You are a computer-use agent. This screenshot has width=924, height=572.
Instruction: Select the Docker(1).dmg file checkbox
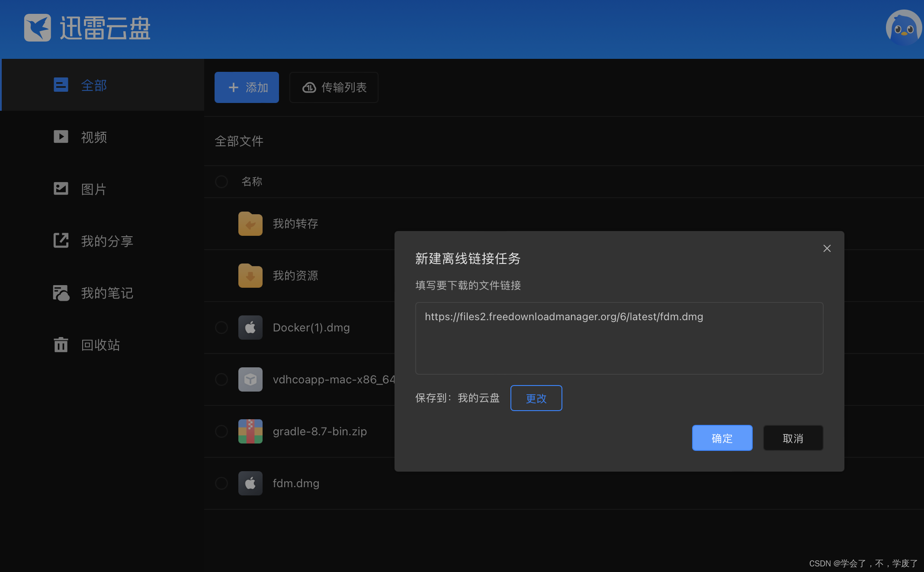(221, 328)
